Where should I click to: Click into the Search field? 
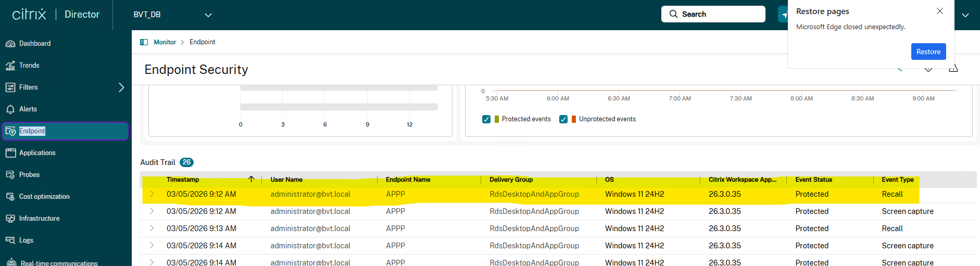(x=713, y=14)
